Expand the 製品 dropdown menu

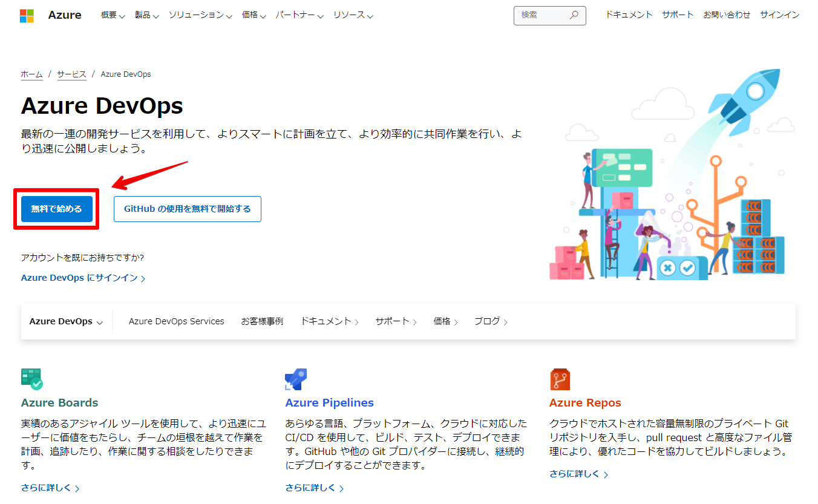(x=147, y=15)
